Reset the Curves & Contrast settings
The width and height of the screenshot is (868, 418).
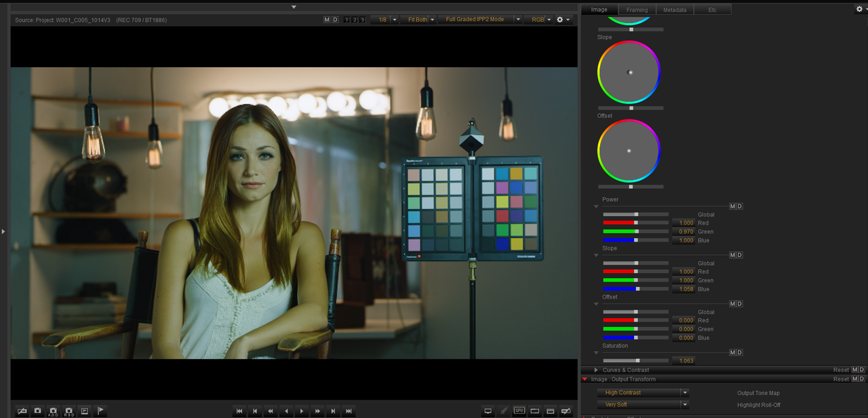tap(841, 370)
